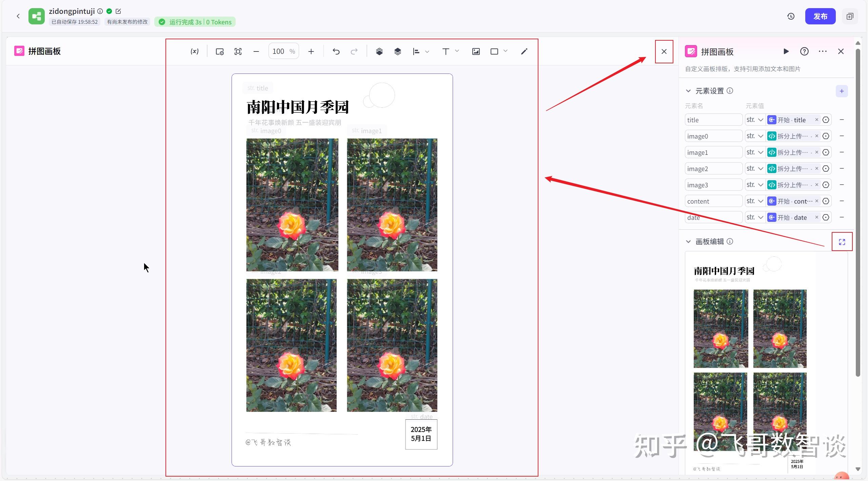868x481 pixels.
Task: Zoom out on the canvas
Action: 256,51
